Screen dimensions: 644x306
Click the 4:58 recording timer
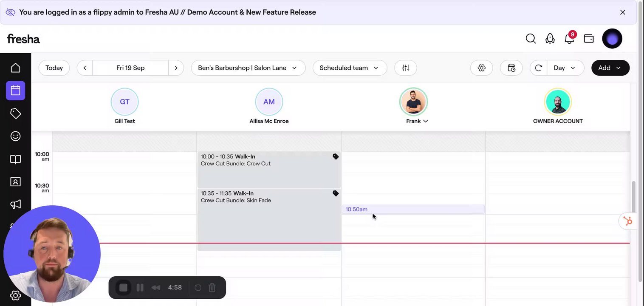[x=175, y=288]
